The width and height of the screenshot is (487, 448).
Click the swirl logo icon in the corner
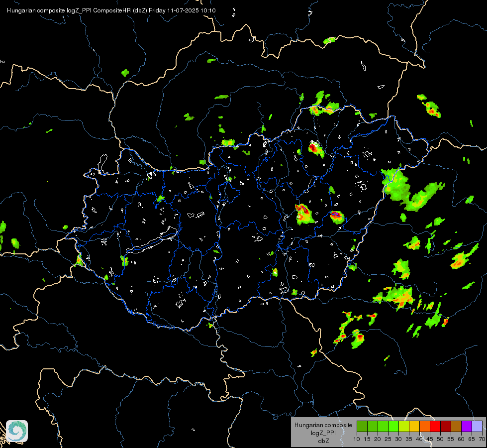[x=17, y=431]
